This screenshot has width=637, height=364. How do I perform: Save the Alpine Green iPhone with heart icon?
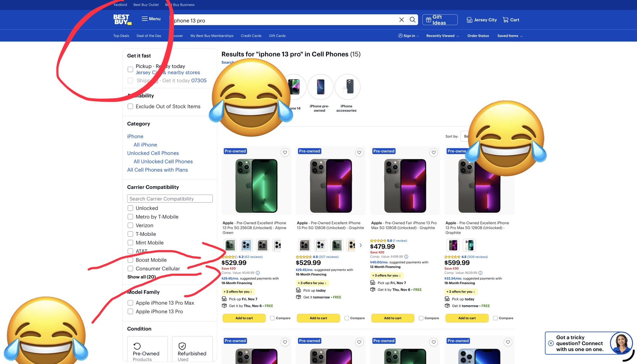(x=285, y=152)
